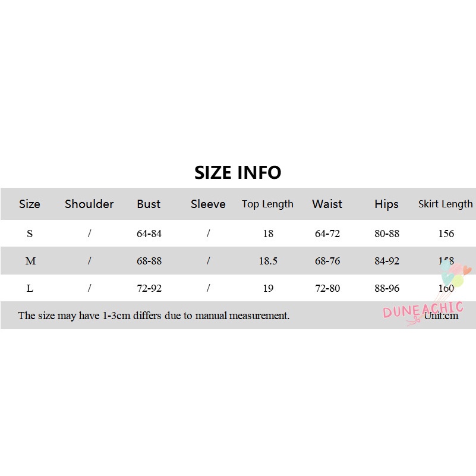Click the 156 skirt length value
The width and height of the screenshot is (476, 476).
(x=446, y=234)
